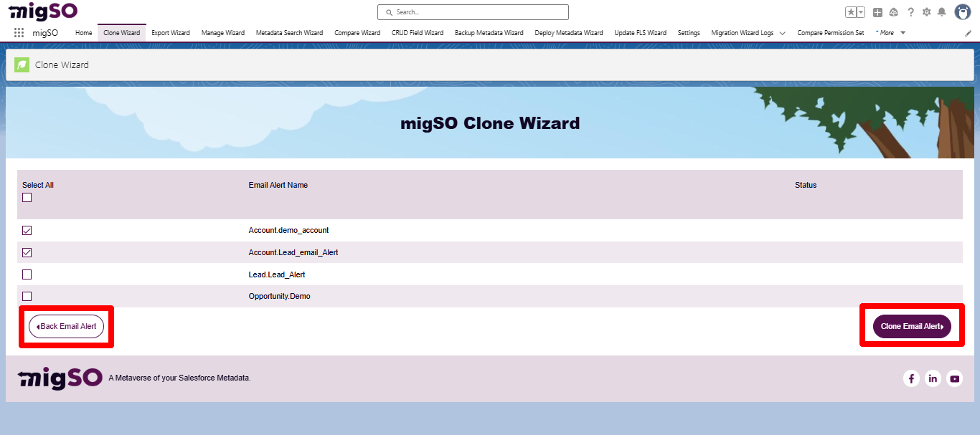Image resolution: width=980 pixels, height=435 pixels.
Task: Open the Manage Wizard tab
Action: pyautogui.click(x=223, y=33)
